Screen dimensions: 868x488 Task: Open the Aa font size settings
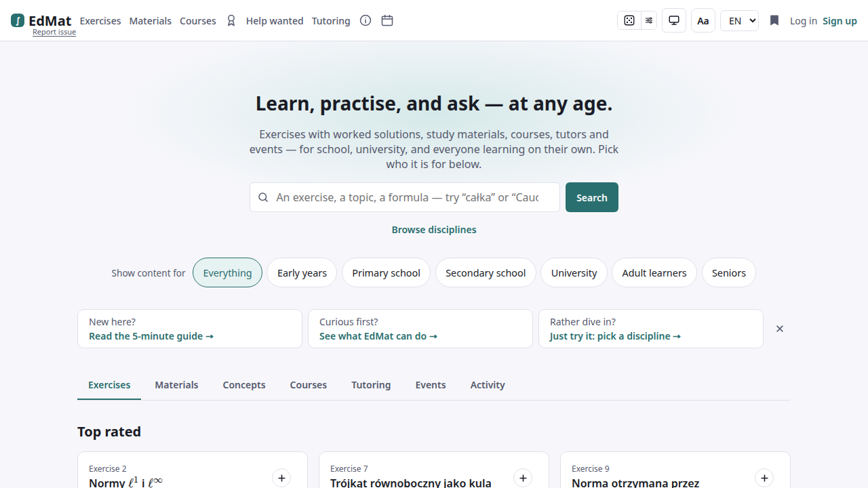point(703,20)
